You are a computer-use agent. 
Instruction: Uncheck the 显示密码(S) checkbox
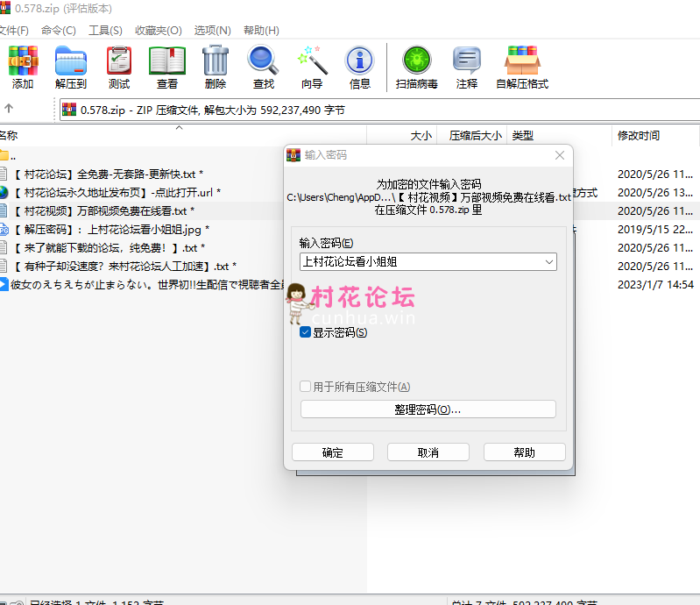[306, 332]
